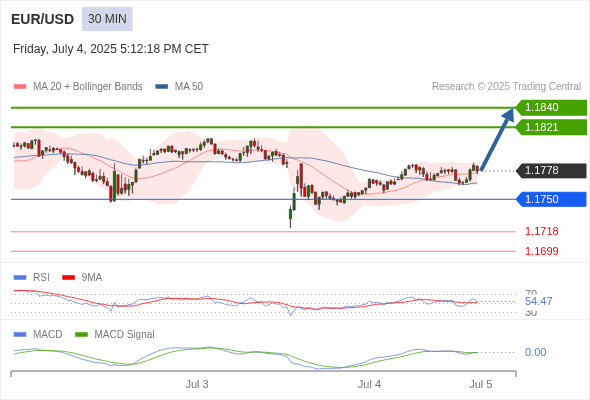Click the 30 MIN timeframe badge

107,19
